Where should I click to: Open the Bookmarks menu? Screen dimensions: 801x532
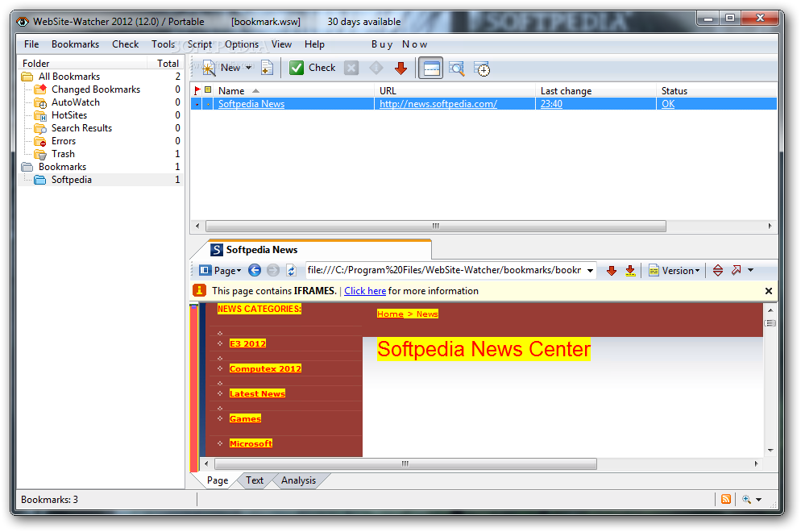[75, 44]
